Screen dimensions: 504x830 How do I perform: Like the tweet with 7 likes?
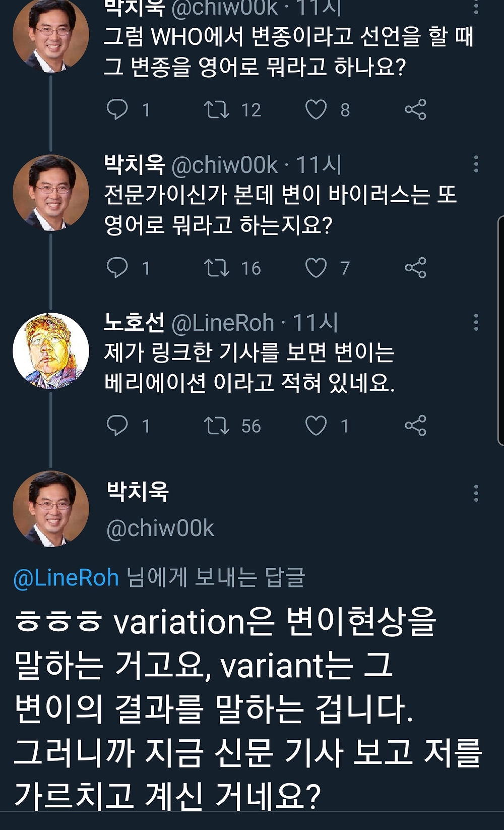tap(316, 268)
